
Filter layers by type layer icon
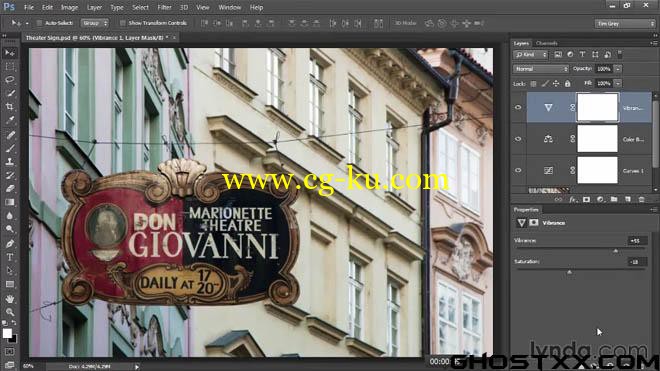[583, 54]
